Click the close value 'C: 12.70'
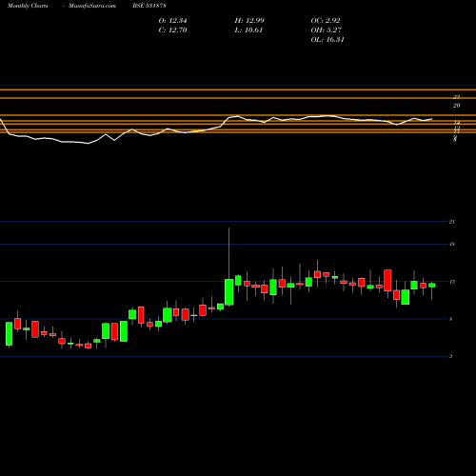The width and height of the screenshot is (476, 476). click(x=172, y=30)
